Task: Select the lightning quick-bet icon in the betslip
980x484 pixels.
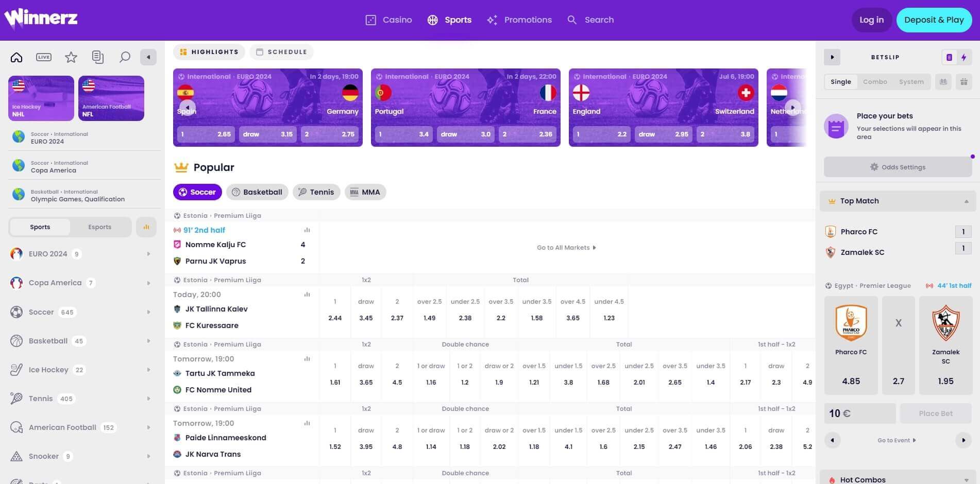Action: (964, 57)
